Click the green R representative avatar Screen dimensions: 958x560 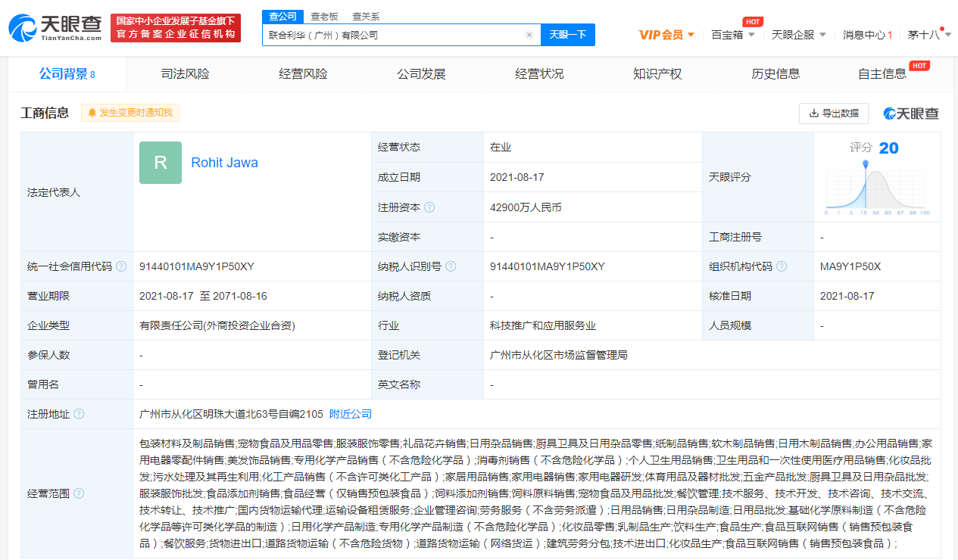point(161,163)
